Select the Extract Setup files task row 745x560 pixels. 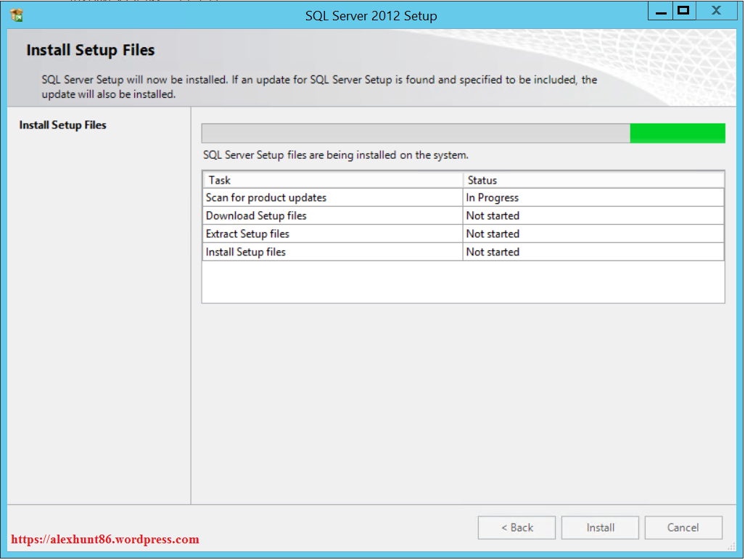(x=247, y=234)
